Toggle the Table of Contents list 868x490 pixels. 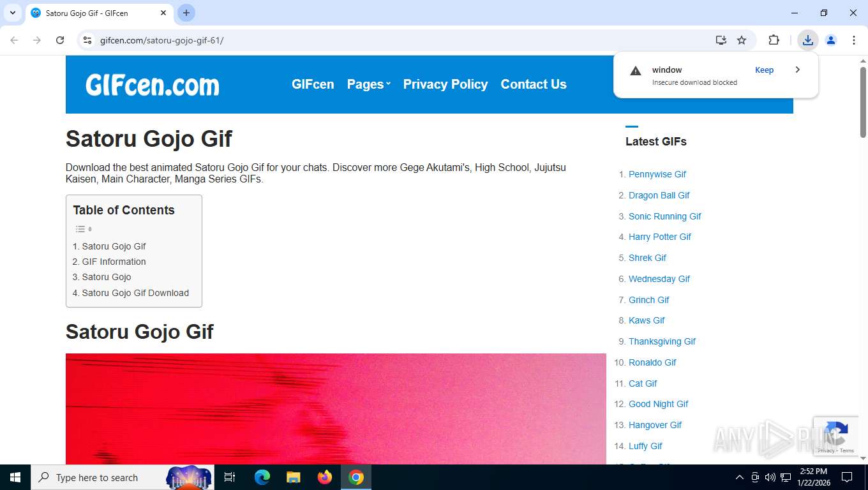tap(84, 229)
